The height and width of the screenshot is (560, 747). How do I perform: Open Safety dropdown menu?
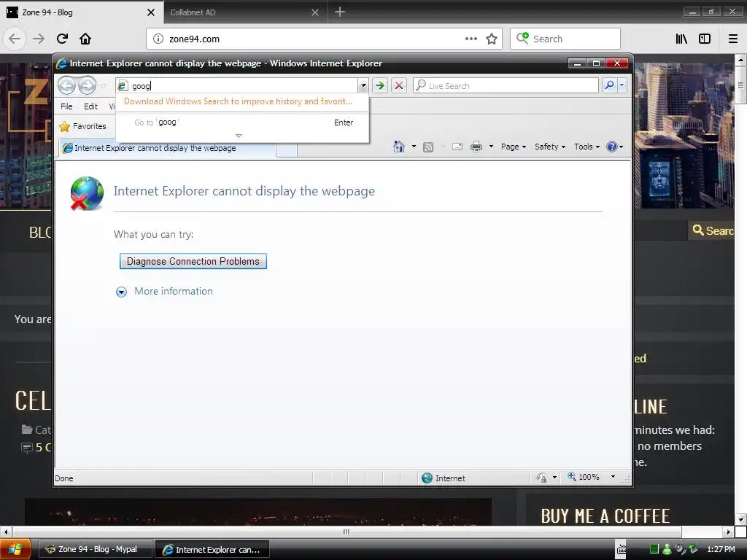pos(550,147)
